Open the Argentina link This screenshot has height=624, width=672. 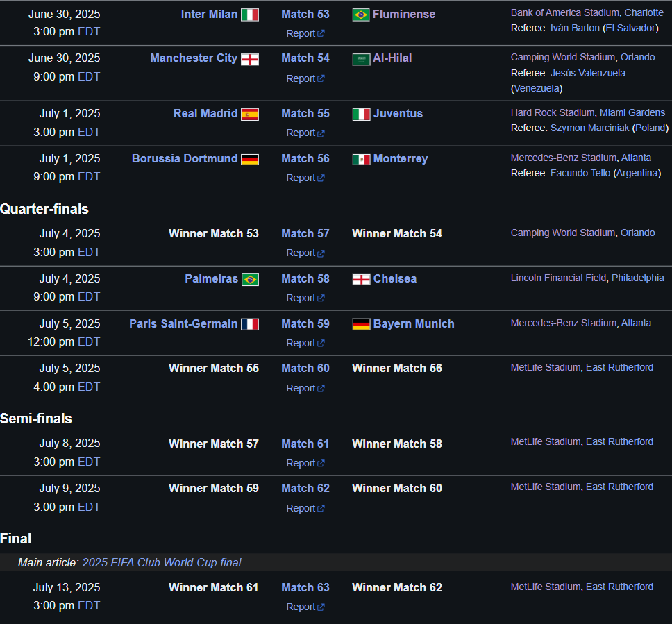tap(637, 173)
